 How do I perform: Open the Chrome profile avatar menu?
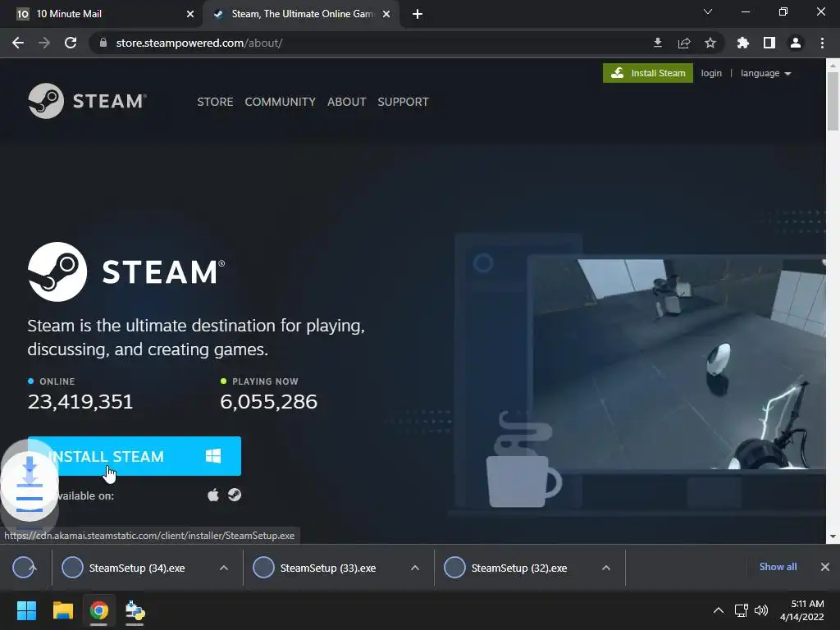point(796,43)
